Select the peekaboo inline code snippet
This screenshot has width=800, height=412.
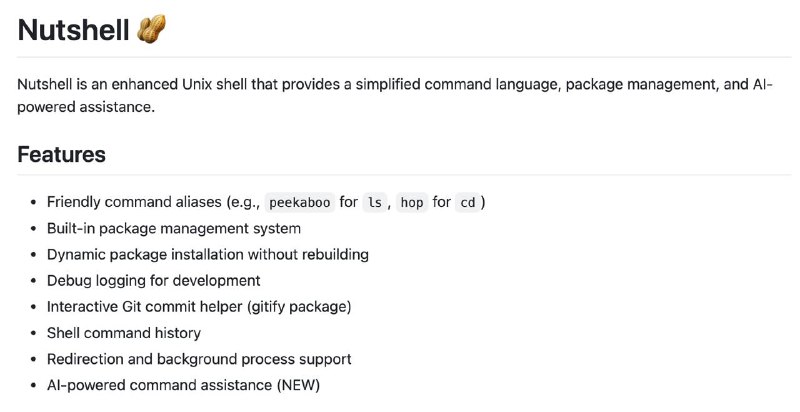[x=299, y=202]
